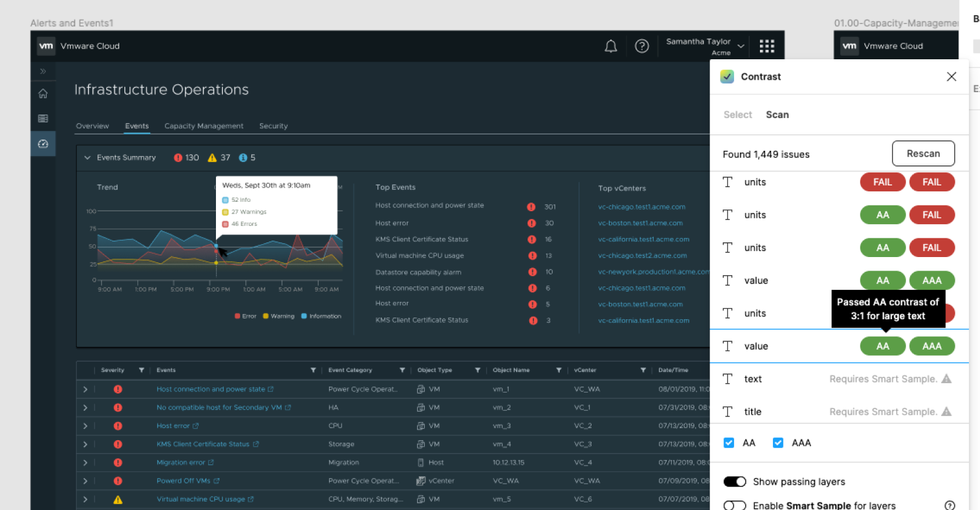
Task: Click external link icon beside Powerd Off VMs
Action: 217,481
